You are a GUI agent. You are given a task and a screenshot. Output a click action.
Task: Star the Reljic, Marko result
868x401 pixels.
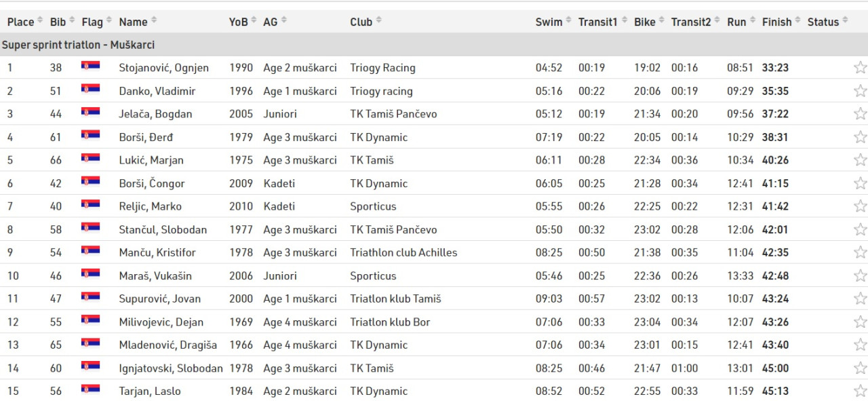pos(860,206)
